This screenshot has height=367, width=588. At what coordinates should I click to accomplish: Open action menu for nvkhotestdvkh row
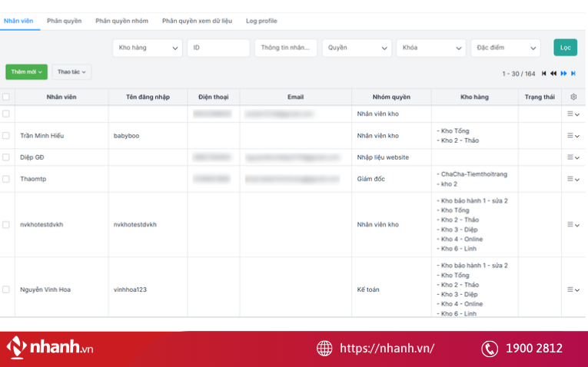coord(573,225)
